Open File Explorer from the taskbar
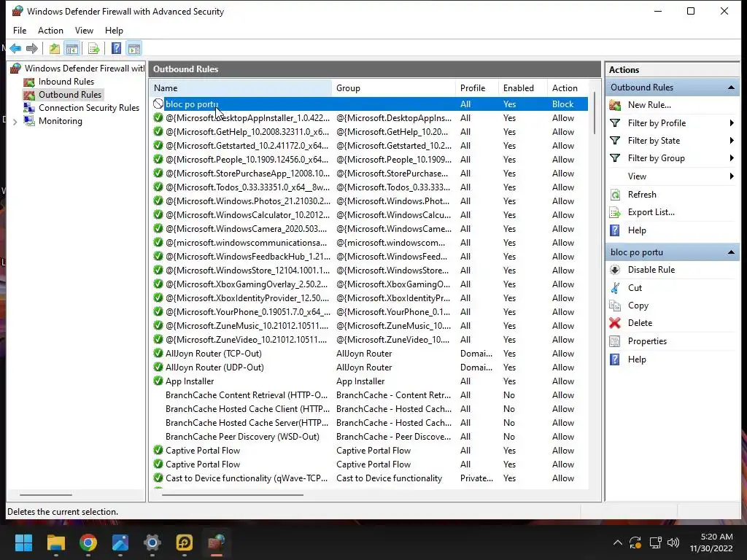Viewport: 747px width, 560px height. (56, 542)
